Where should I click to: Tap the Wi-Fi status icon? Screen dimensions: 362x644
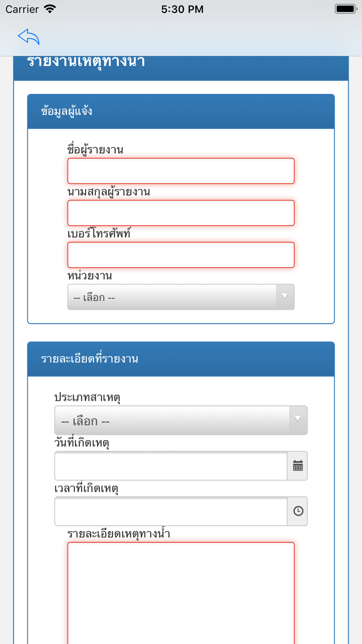point(50,9)
